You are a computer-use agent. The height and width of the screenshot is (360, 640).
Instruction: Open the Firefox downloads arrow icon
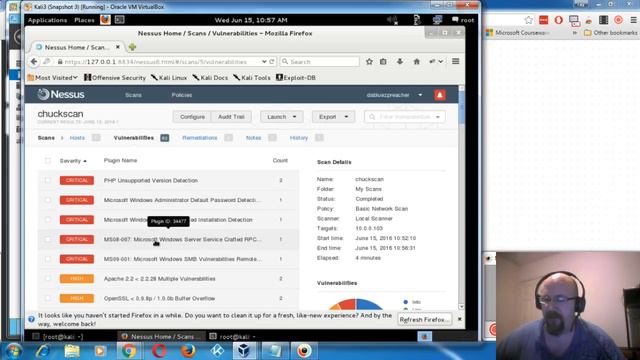point(400,62)
